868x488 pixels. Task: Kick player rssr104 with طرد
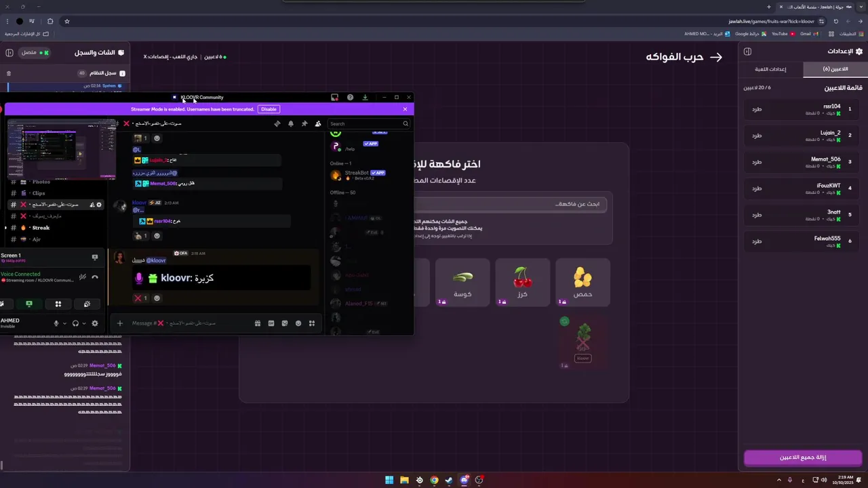[757, 108]
